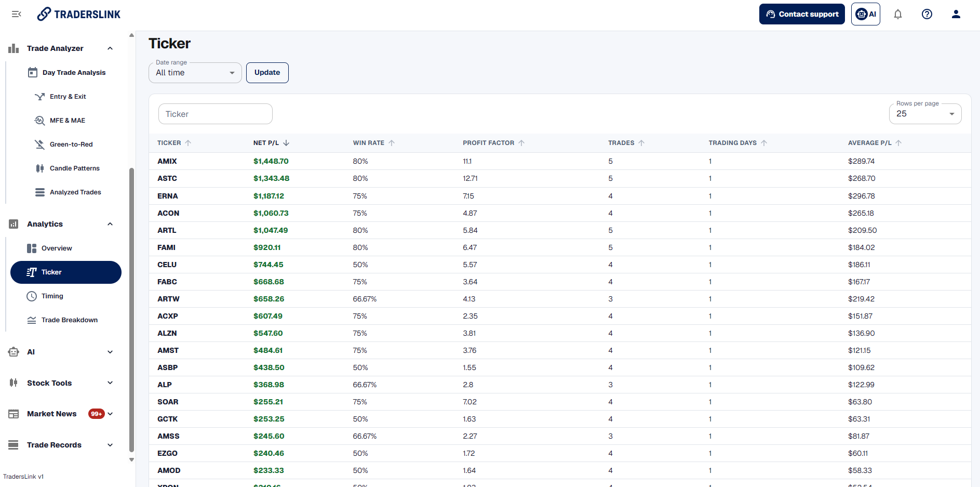Screen dimensions: 980x487
Task: Toggle Net P/L sort descending arrow
Action: [x=286, y=143]
